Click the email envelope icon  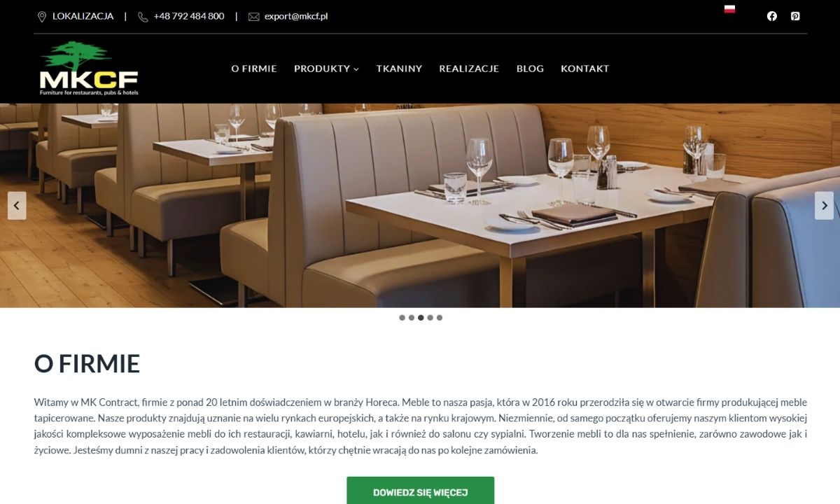(253, 17)
